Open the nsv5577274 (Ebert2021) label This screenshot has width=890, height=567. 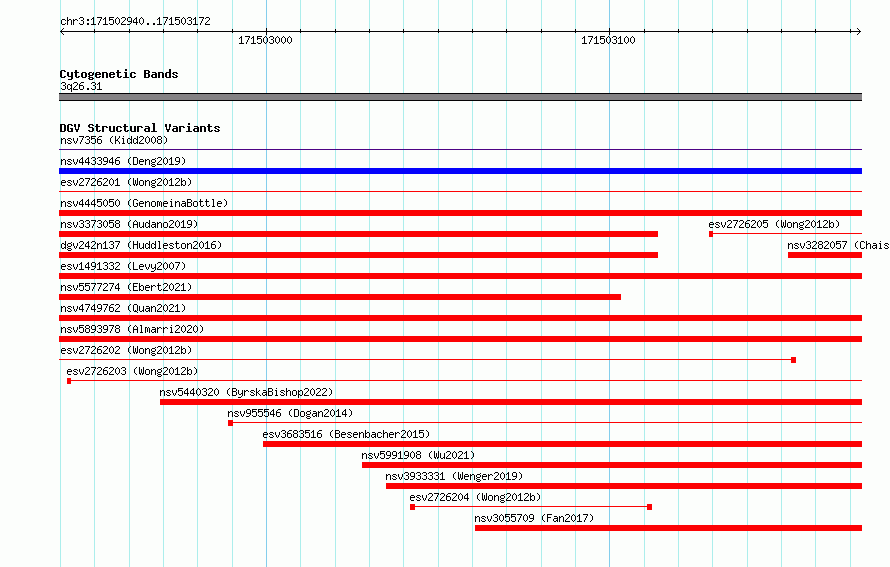(x=126, y=287)
